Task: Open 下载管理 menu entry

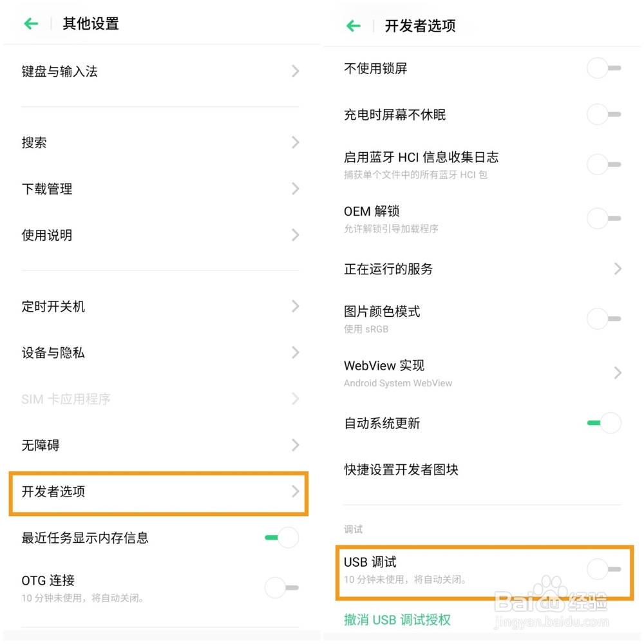Action: click(160, 189)
